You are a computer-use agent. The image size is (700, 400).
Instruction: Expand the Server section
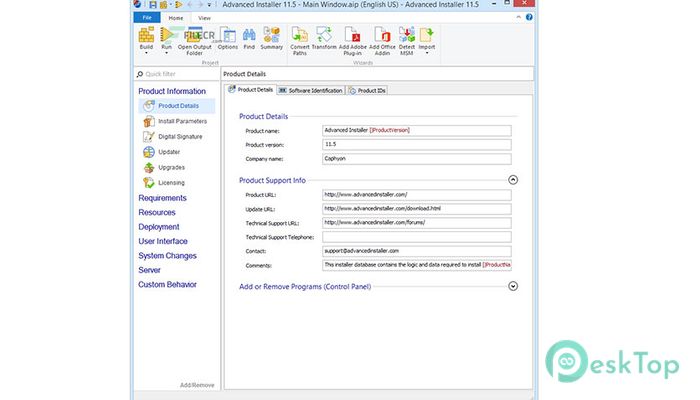pyautogui.click(x=150, y=270)
